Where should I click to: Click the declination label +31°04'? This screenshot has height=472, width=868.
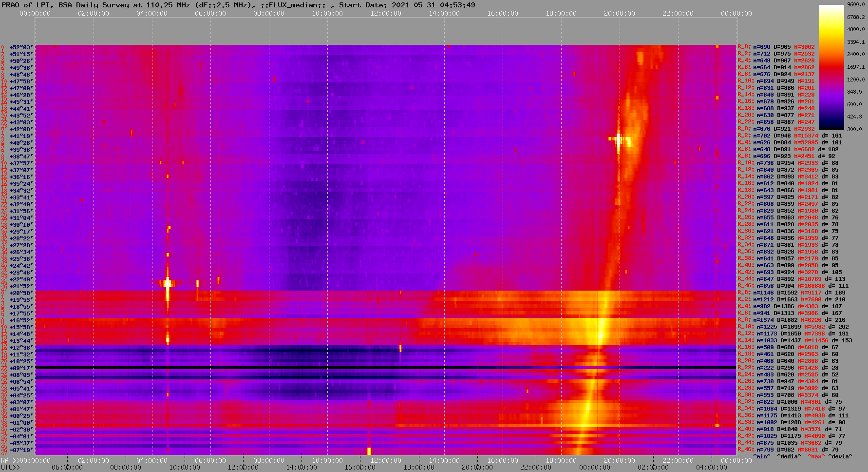[x=21, y=218]
